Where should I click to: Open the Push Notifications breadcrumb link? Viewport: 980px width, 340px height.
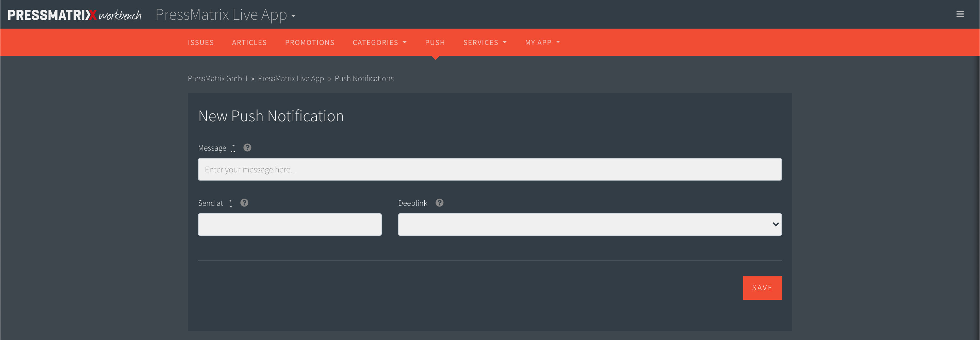[x=364, y=78]
